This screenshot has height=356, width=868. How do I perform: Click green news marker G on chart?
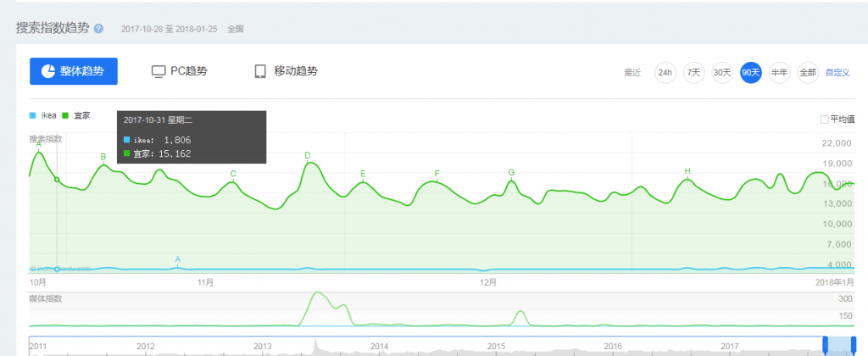(x=511, y=173)
